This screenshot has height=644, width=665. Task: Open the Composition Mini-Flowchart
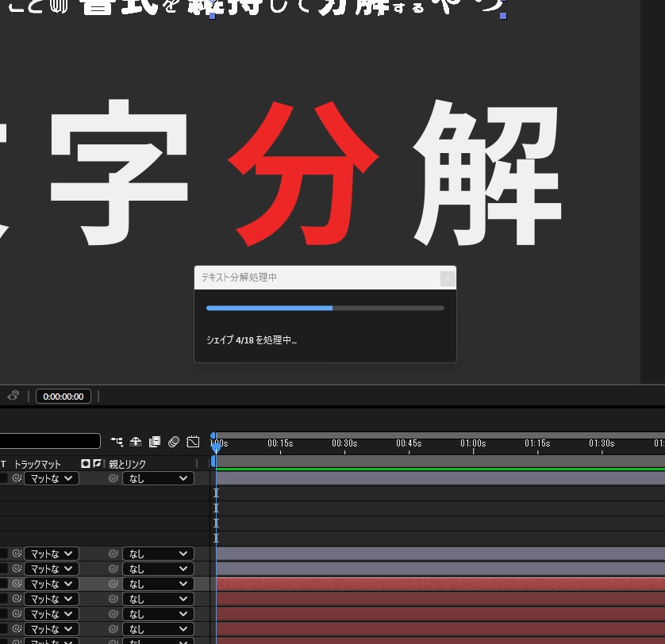coord(117,441)
